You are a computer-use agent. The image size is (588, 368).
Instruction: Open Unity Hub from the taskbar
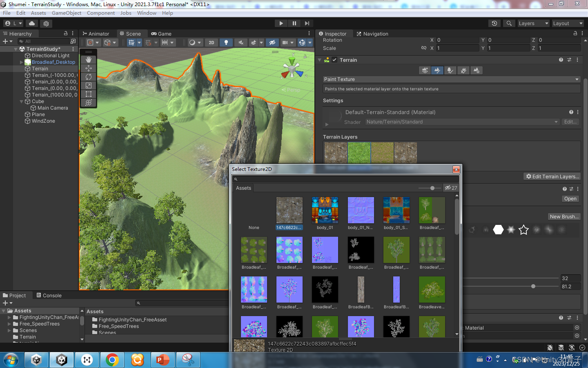(x=36, y=360)
